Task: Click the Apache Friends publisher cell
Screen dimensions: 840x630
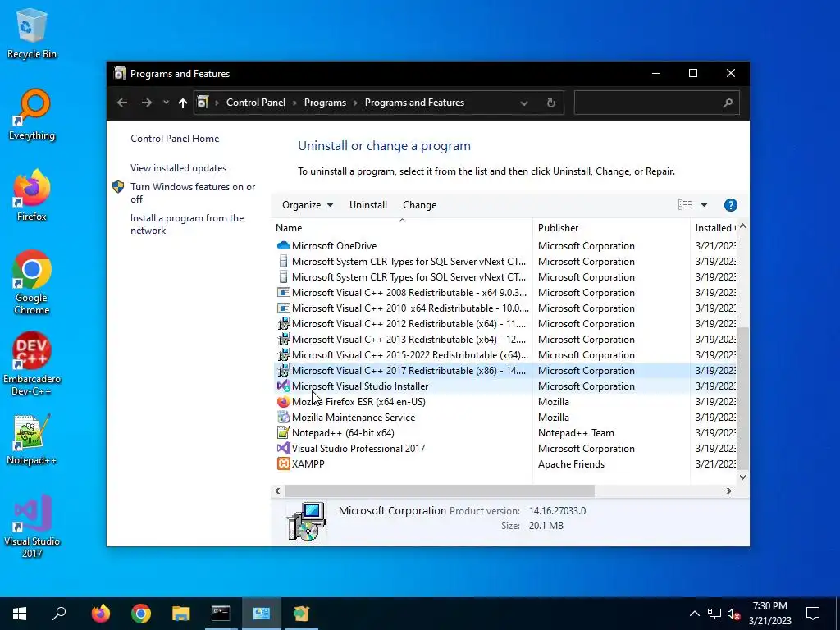Action: click(x=571, y=464)
